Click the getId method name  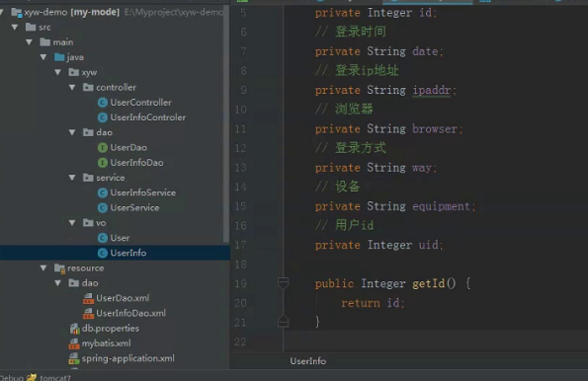tap(428, 283)
